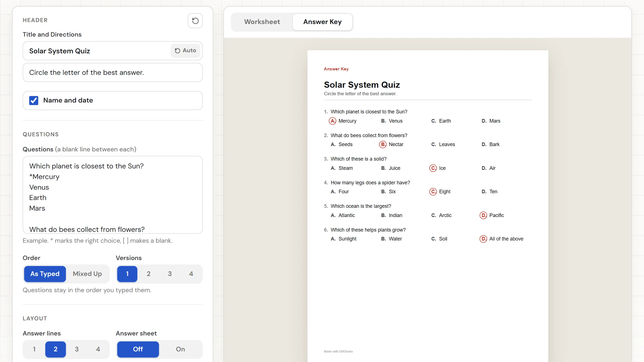Choose 1 version
The width and height of the screenshot is (644, 362).
127,274
